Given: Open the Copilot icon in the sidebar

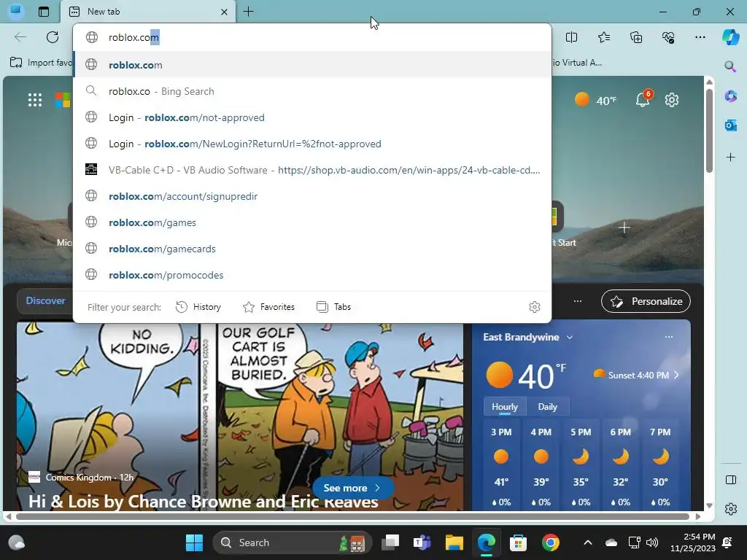Looking at the screenshot, I should [730, 37].
